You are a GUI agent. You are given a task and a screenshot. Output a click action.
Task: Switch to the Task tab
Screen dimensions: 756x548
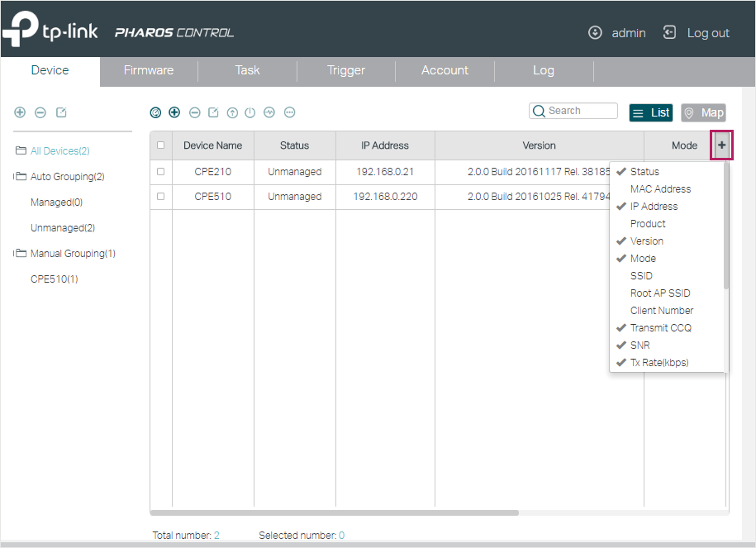(x=247, y=70)
